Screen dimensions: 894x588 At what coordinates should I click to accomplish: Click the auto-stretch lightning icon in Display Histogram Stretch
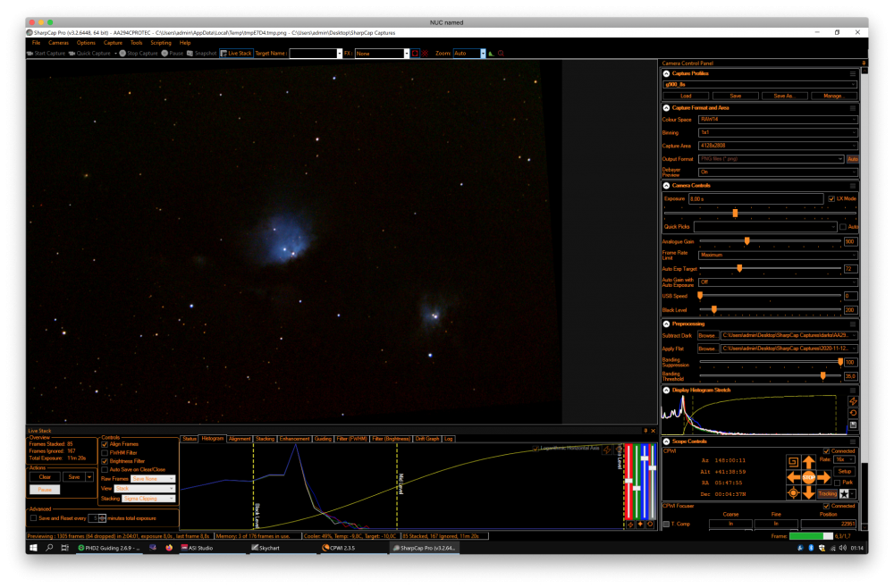tap(853, 401)
